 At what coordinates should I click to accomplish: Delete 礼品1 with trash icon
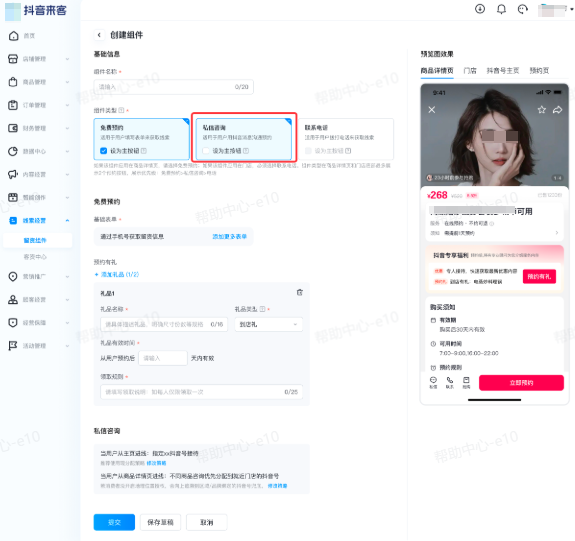pos(300,292)
